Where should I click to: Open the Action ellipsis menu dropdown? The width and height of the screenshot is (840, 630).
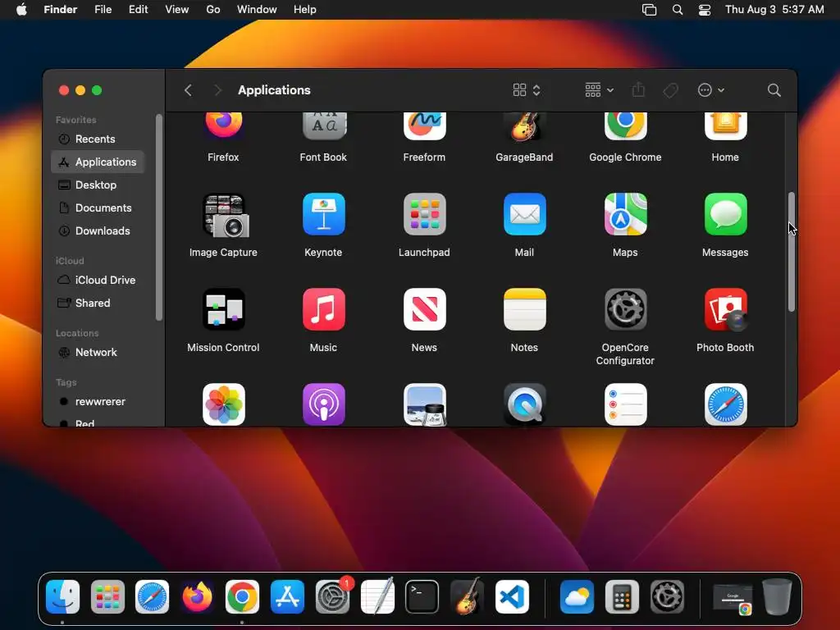pos(711,90)
